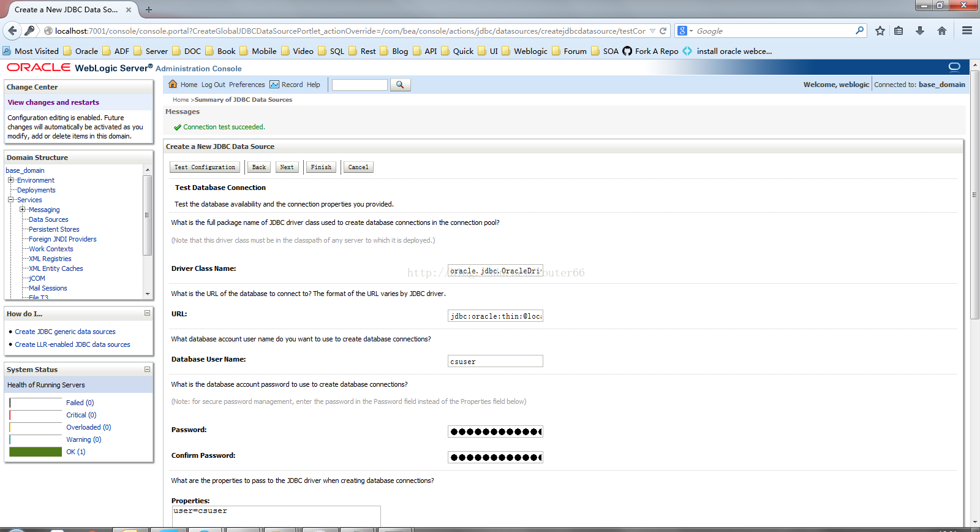The height and width of the screenshot is (532, 980).
Task: Expand the Environment tree node
Action: click(10, 180)
